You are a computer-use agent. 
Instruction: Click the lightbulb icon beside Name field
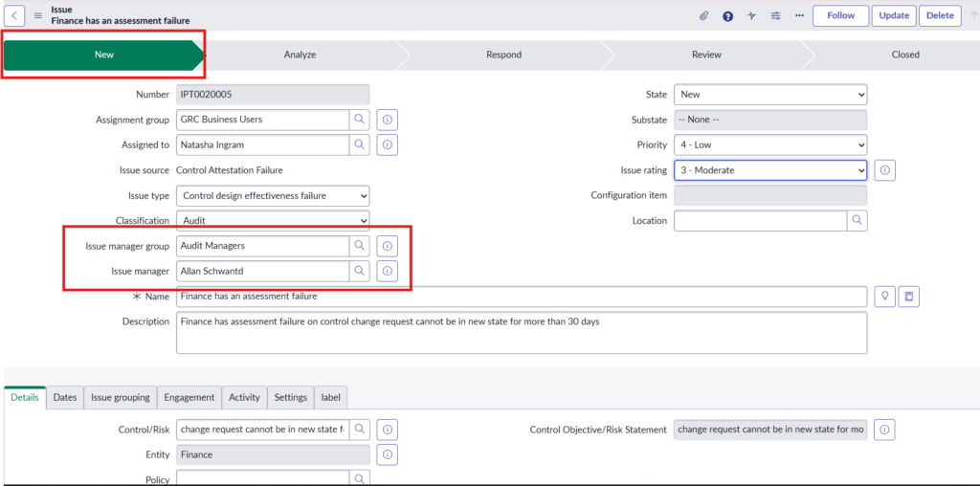point(885,297)
